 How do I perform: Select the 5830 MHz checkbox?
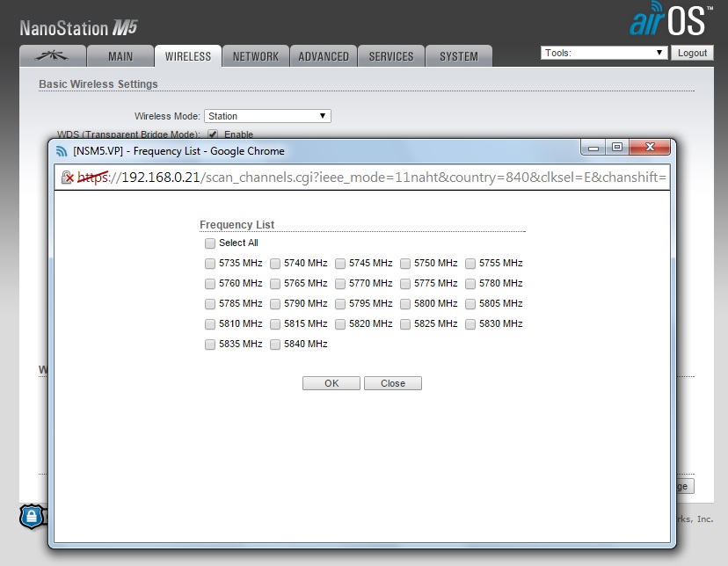click(470, 323)
